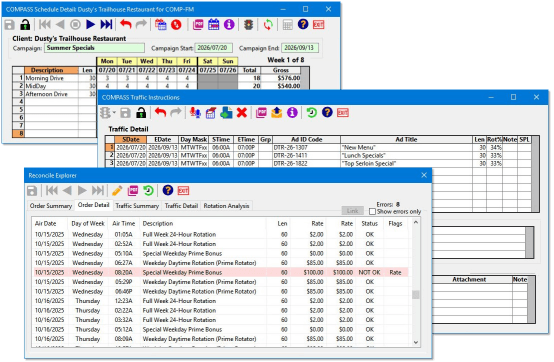Click the upload envelope icon in Traffic Instructions
This screenshot has width=554, height=362.
pos(277,113)
